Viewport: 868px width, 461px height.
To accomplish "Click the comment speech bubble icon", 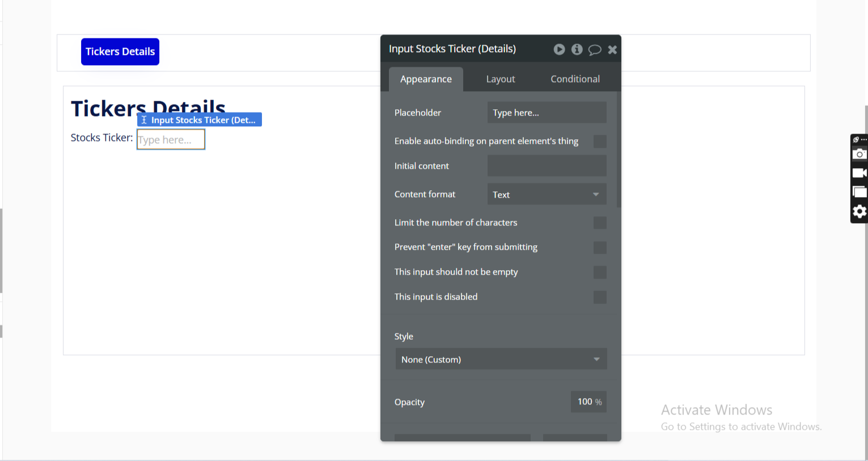I will [594, 50].
